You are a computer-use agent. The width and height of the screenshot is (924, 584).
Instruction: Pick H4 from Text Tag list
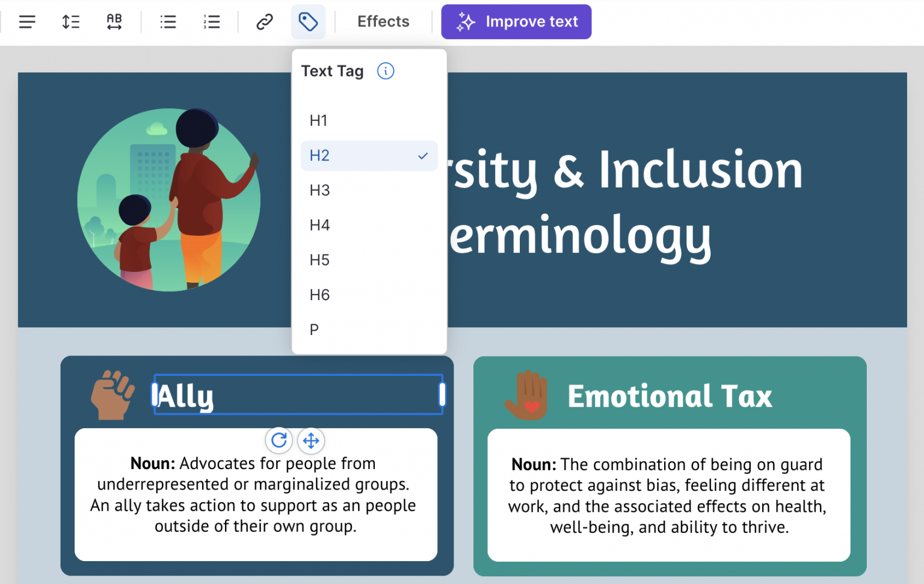point(319,226)
